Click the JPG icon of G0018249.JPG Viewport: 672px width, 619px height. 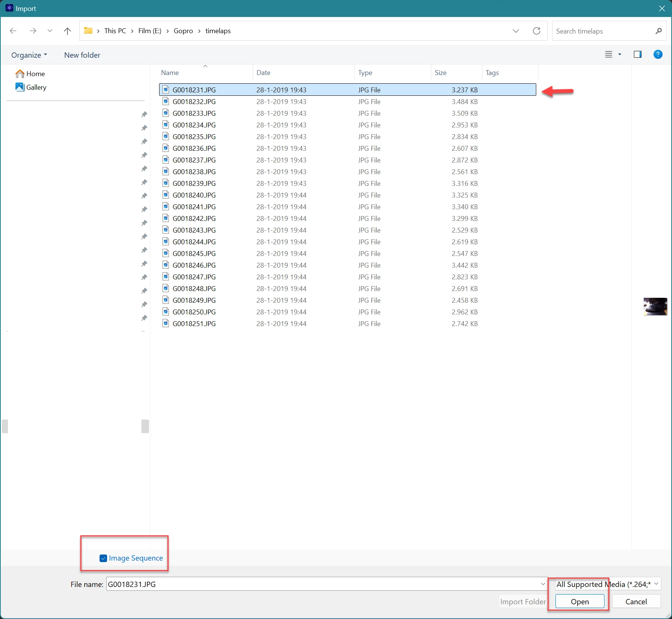166,300
